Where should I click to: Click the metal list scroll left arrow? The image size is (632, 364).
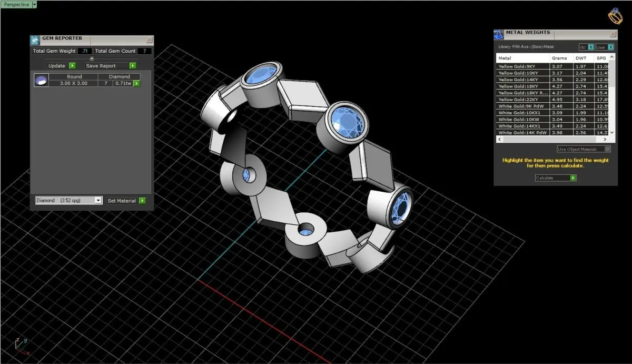point(499,140)
